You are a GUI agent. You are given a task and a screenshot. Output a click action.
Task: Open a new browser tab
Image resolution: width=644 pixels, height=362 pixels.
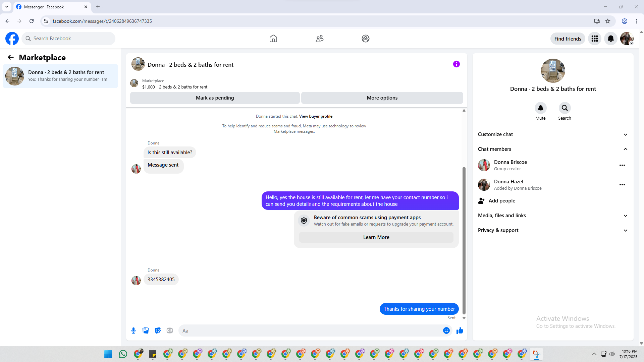pos(98,7)
